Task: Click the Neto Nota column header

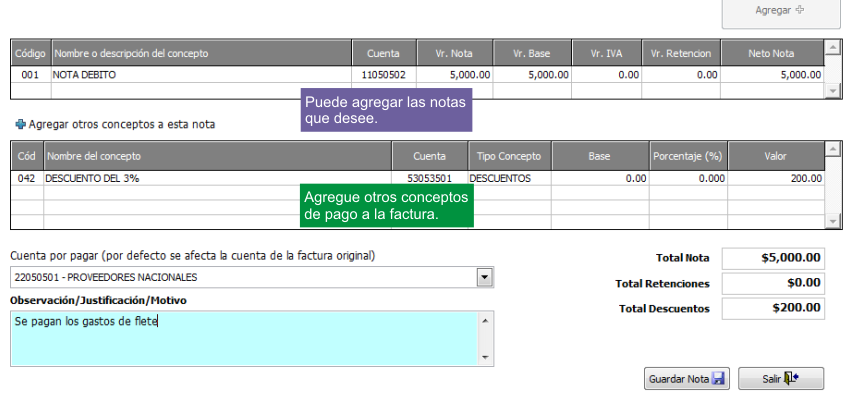Action: [x=772, y=53]
